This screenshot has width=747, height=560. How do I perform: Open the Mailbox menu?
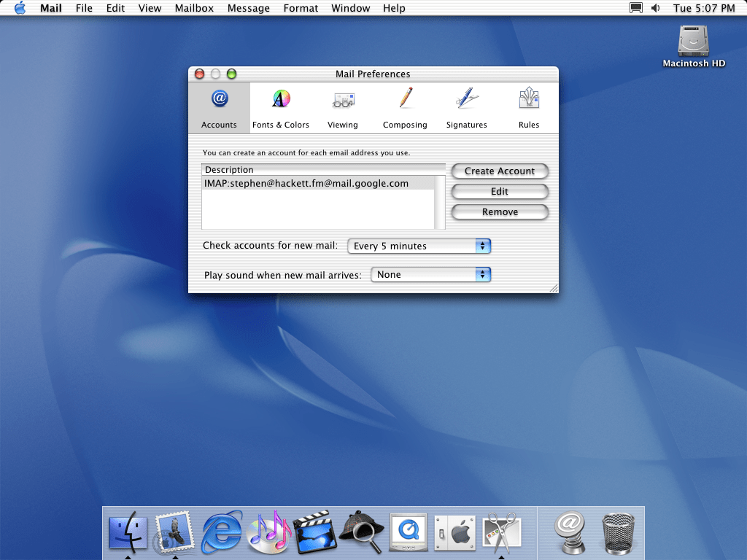[x=194, y=8]
